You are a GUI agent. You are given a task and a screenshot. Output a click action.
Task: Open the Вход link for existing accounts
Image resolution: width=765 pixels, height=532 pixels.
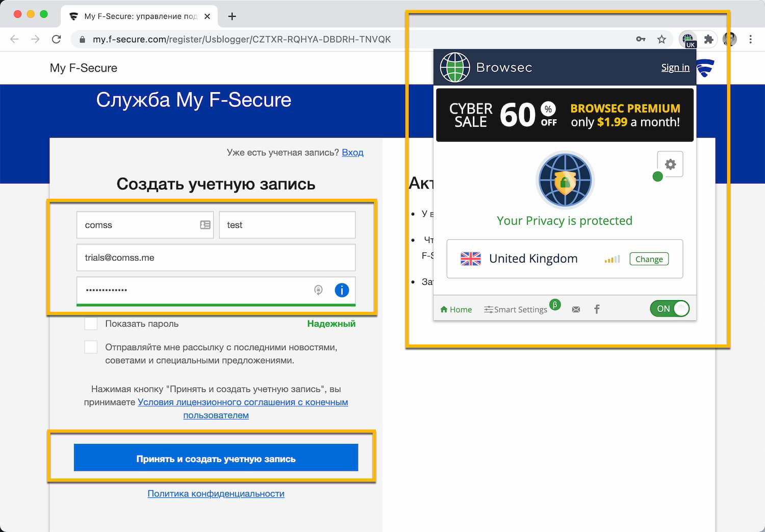pos(352,152)
